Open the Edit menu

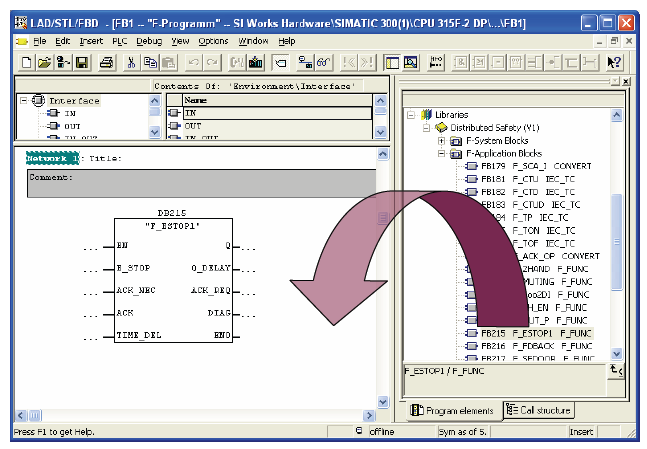63,41
